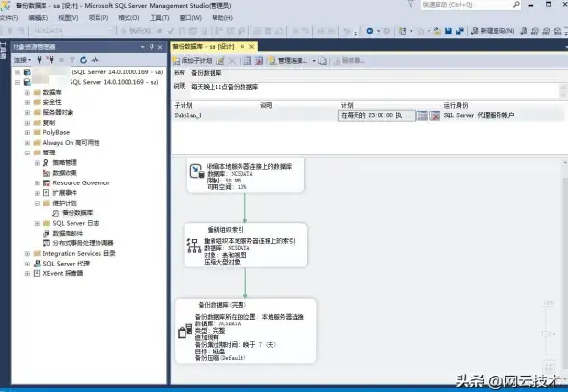Select the 备份数据库 maintenance plan tree item
This screenshot has height=392, width=568.
tap(77, 213)
